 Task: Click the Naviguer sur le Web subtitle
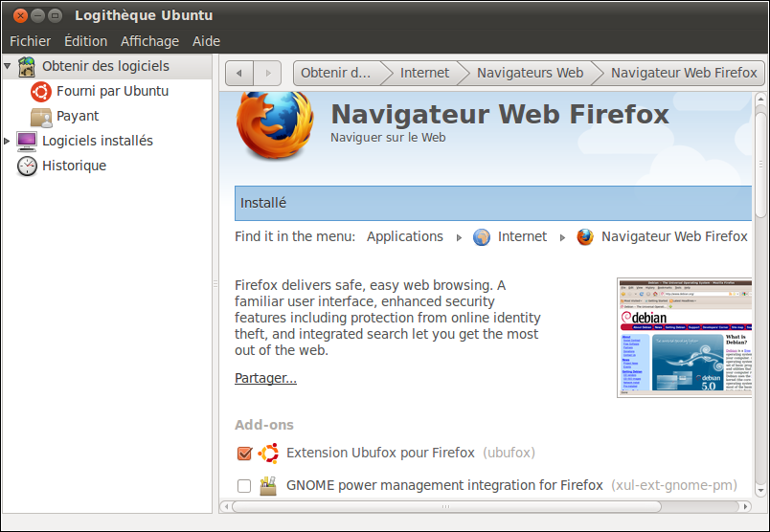click(x=388, y=138)
